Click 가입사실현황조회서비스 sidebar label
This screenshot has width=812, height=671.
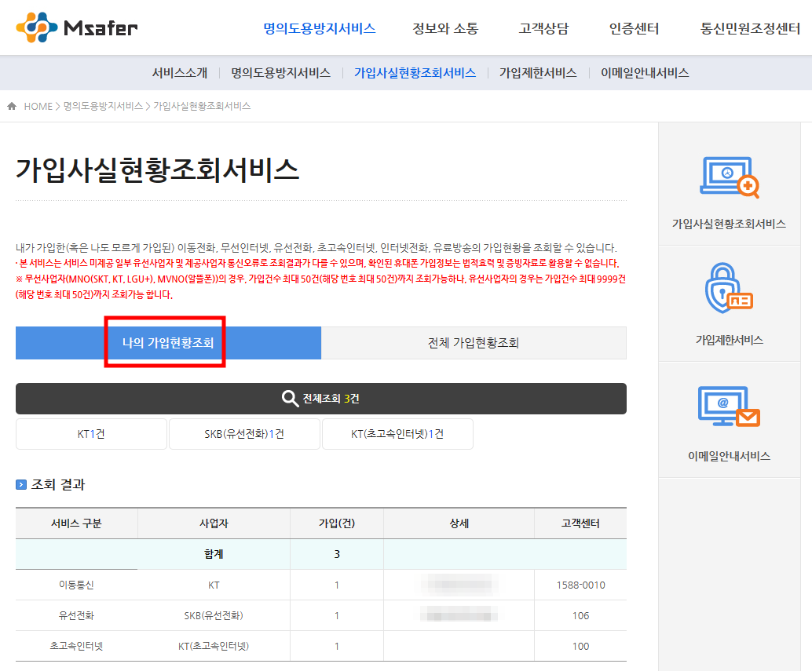[729, 224]
